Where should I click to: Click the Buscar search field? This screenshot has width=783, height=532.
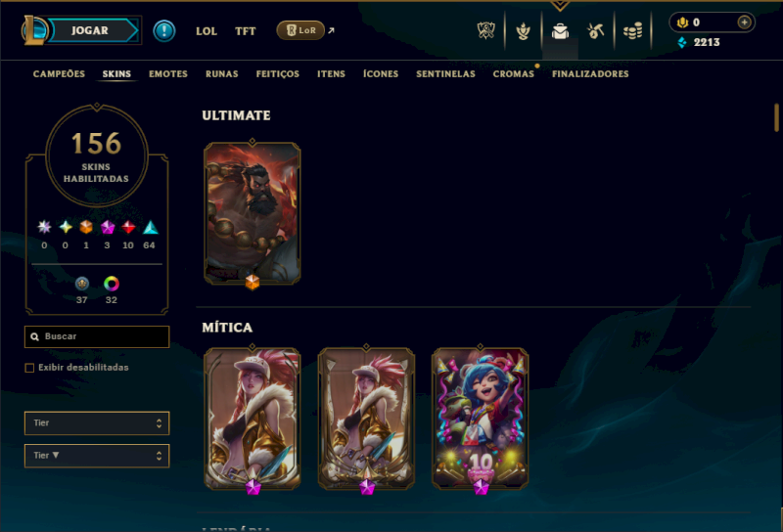[97, 336]
